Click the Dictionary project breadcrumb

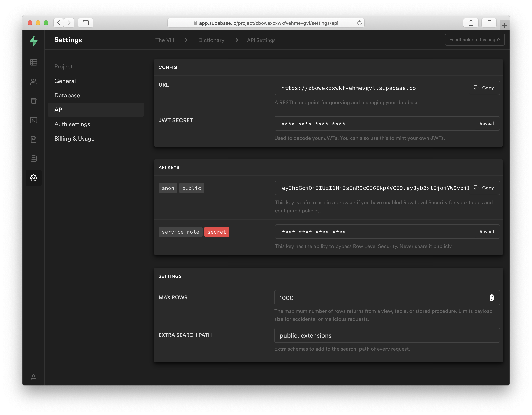pos(211,40)
